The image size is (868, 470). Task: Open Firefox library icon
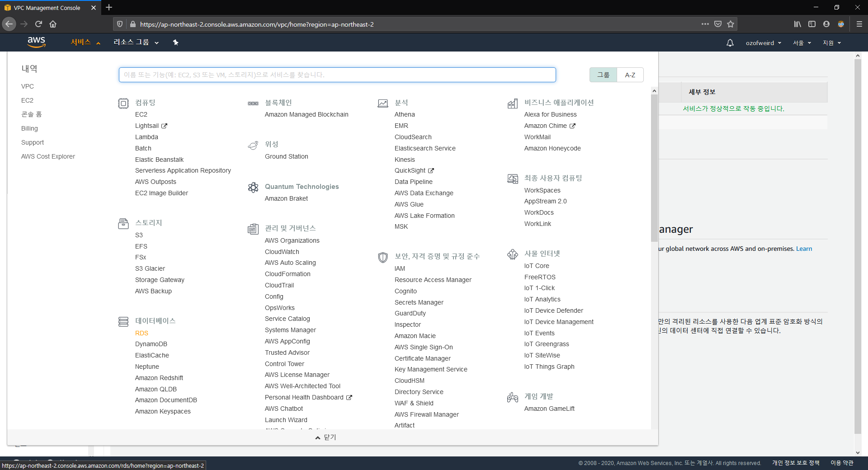point(797,24)
